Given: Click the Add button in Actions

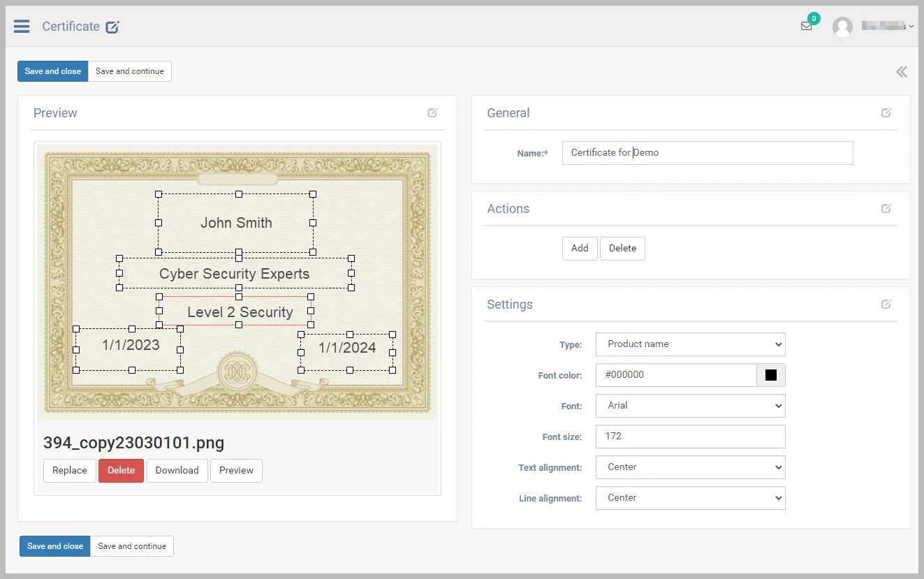Looking at the screenshot, I should [x=580, y=249].
